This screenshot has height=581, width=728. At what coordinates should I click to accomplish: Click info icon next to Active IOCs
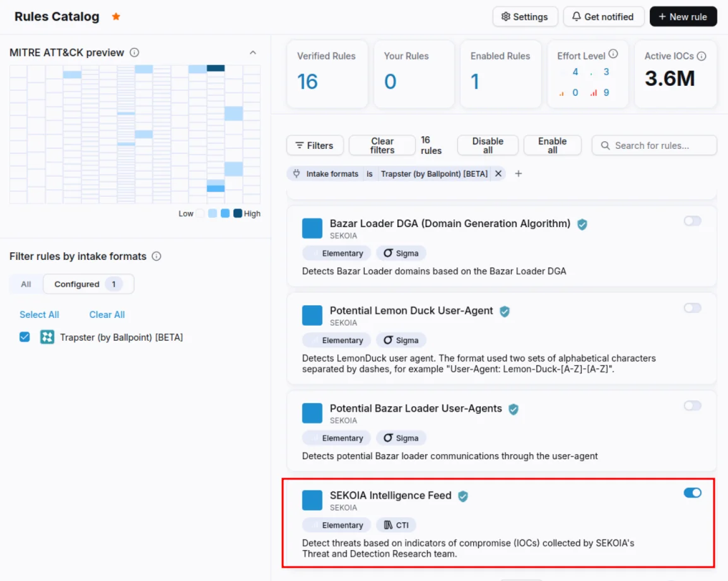(x=702, y=56)
